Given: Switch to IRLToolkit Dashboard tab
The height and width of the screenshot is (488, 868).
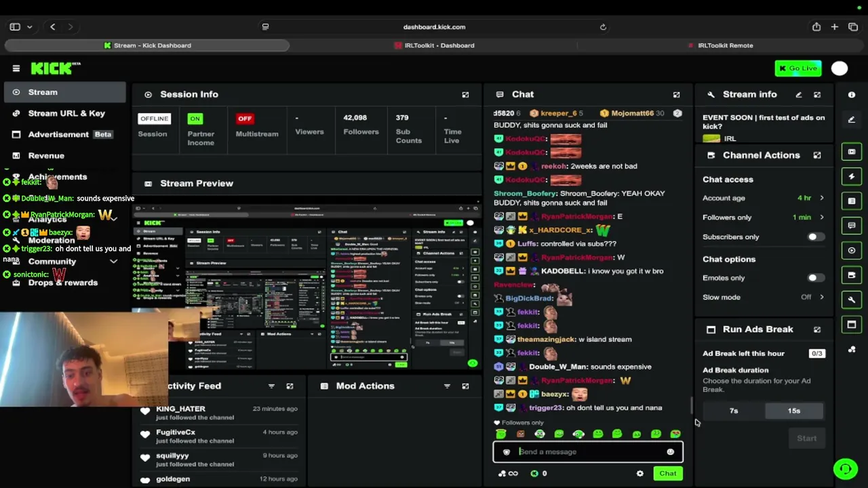Looking at the screenshot, I should click(x=434, y=45).
